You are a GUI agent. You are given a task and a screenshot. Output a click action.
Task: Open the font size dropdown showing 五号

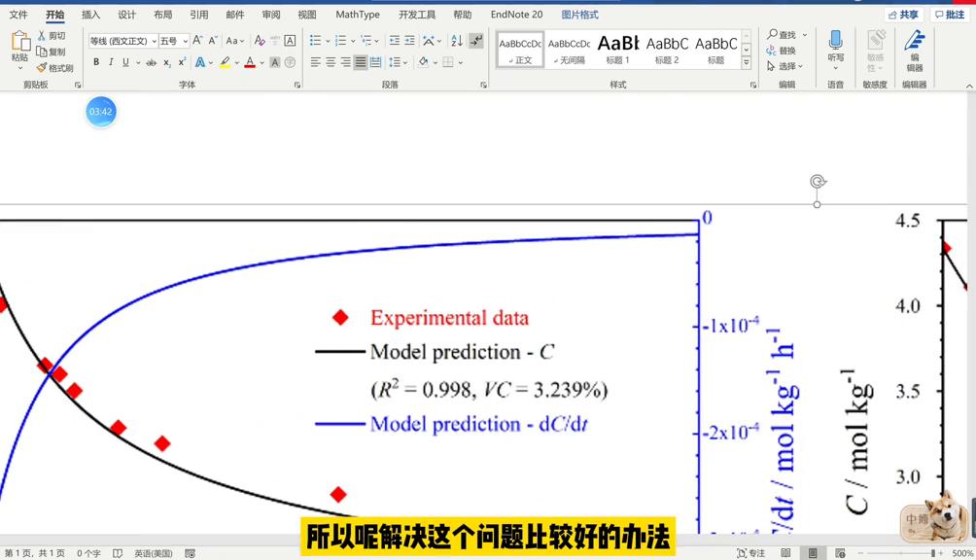click(172, 41)
